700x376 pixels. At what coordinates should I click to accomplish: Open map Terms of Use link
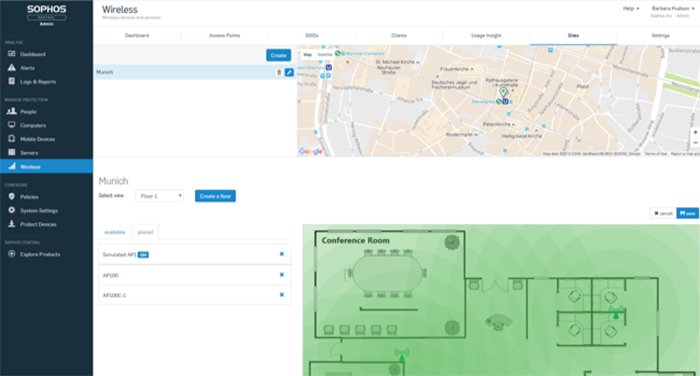(655, 154)
